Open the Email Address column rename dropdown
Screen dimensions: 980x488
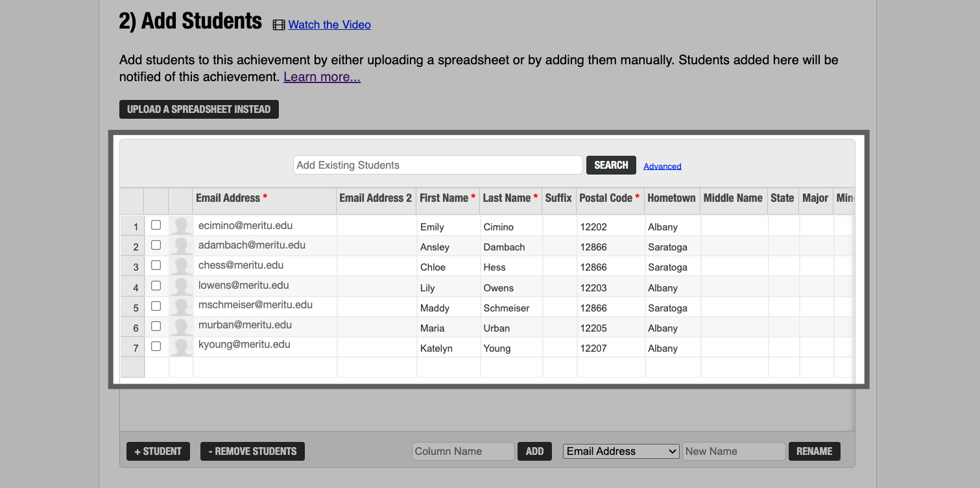point(620,451)
